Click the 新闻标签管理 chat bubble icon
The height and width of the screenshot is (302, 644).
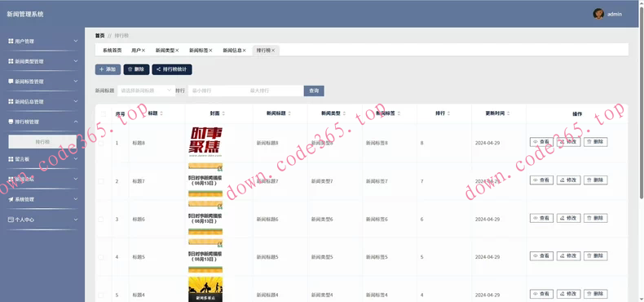11,82
